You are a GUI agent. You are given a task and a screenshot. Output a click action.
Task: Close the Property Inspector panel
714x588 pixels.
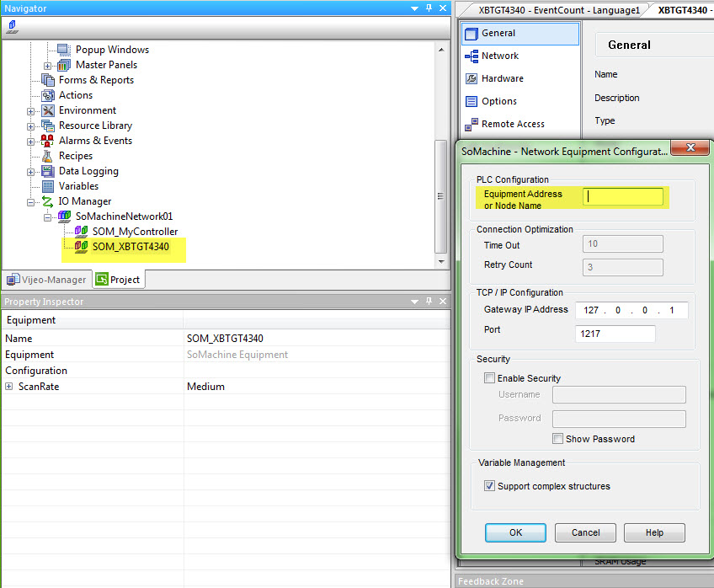443,301
